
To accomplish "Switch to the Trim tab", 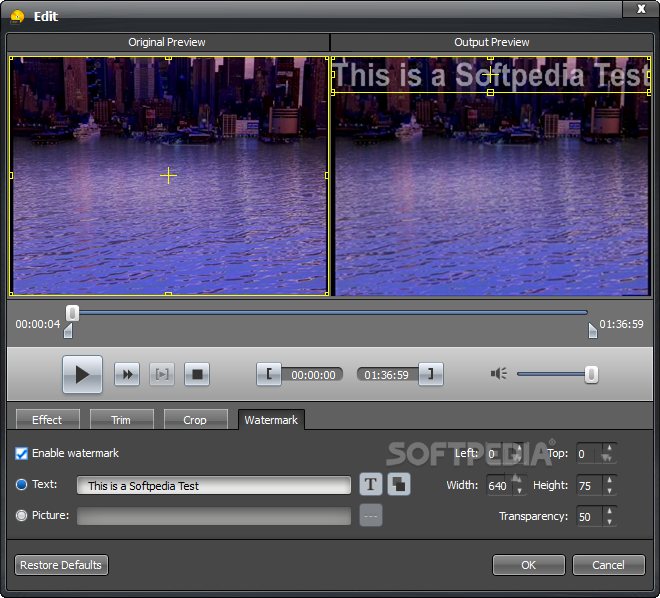I will [x=121, y=420].
